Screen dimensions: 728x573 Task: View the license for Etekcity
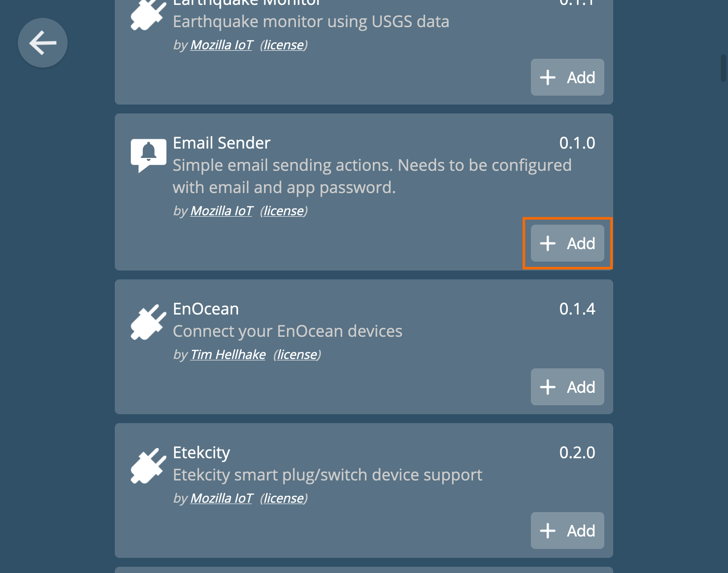point(283,498)
